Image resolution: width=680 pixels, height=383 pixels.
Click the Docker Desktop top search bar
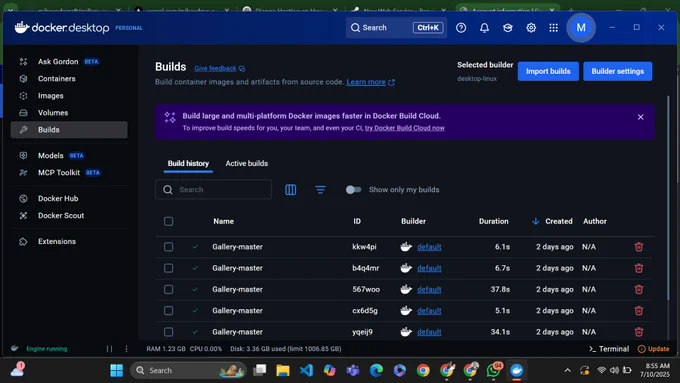396,28
